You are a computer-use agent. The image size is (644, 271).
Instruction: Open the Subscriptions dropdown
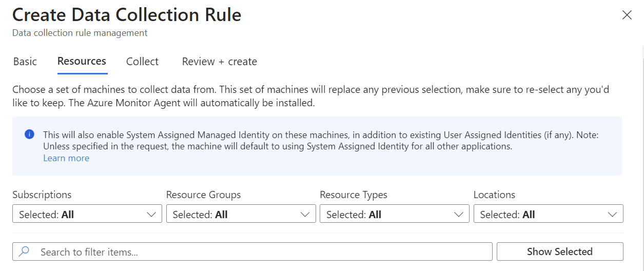point(82,214)
